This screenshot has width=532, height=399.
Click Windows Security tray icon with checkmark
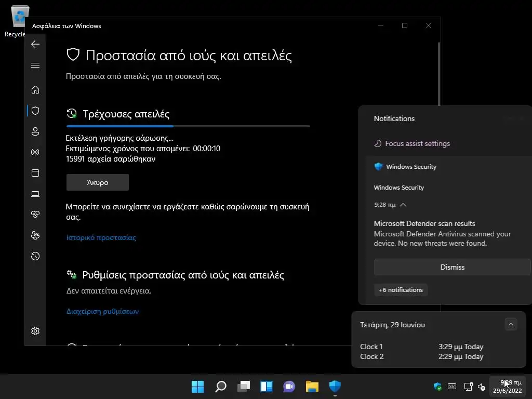pos(437,387)
